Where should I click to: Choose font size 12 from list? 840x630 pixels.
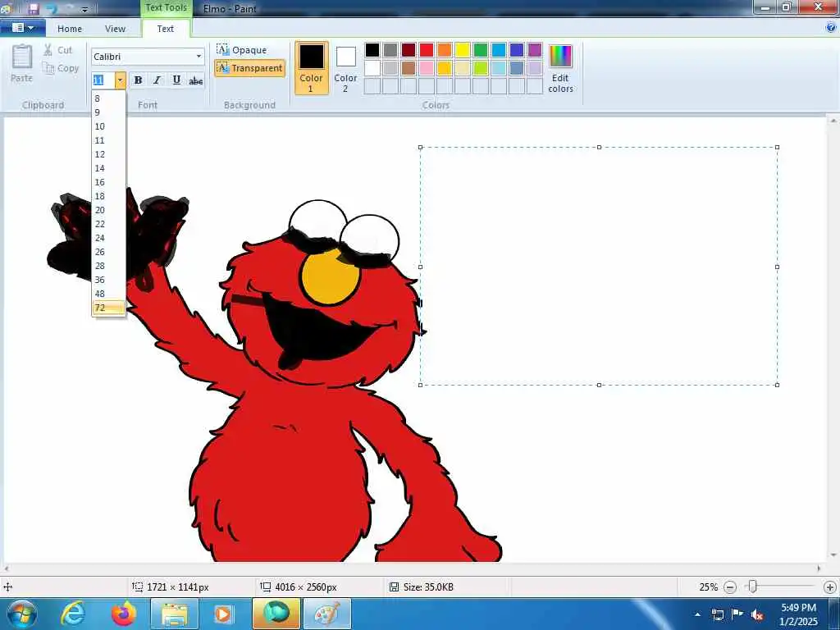(x=109, y=154)
